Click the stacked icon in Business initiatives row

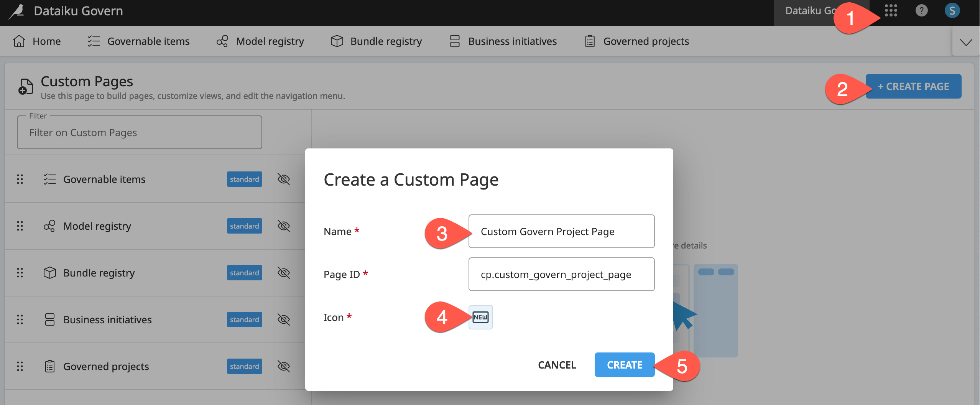(x=49, y=319)
